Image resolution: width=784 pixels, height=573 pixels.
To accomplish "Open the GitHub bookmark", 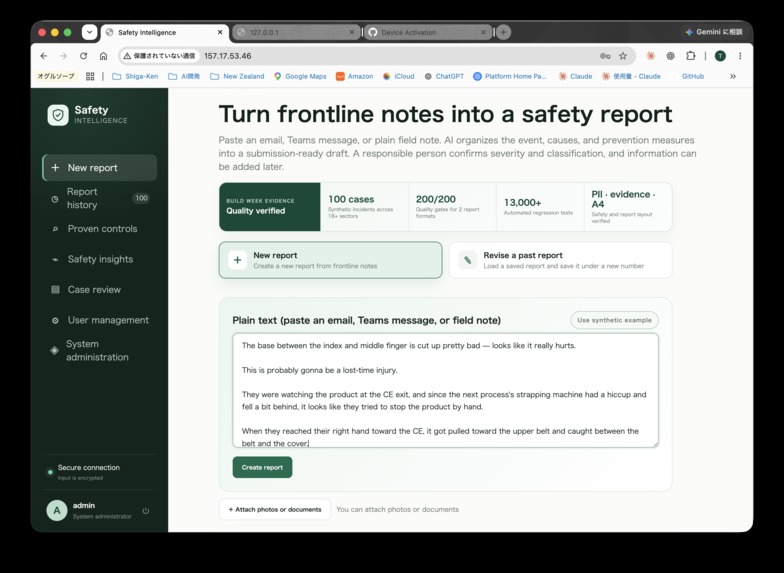I will click(x=692, y=76).
